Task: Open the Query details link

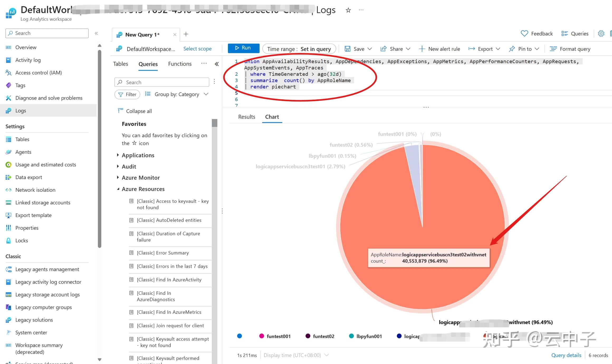Action: point(566,355)
